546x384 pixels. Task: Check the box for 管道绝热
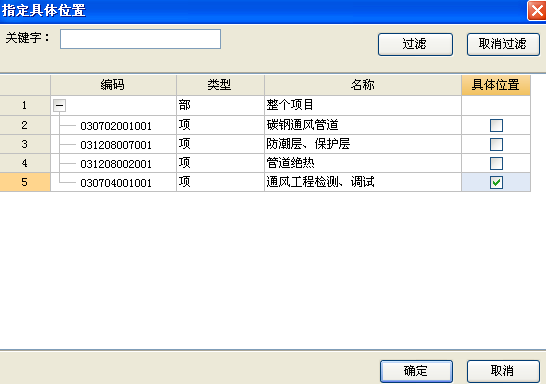click(x=496, y=163)
